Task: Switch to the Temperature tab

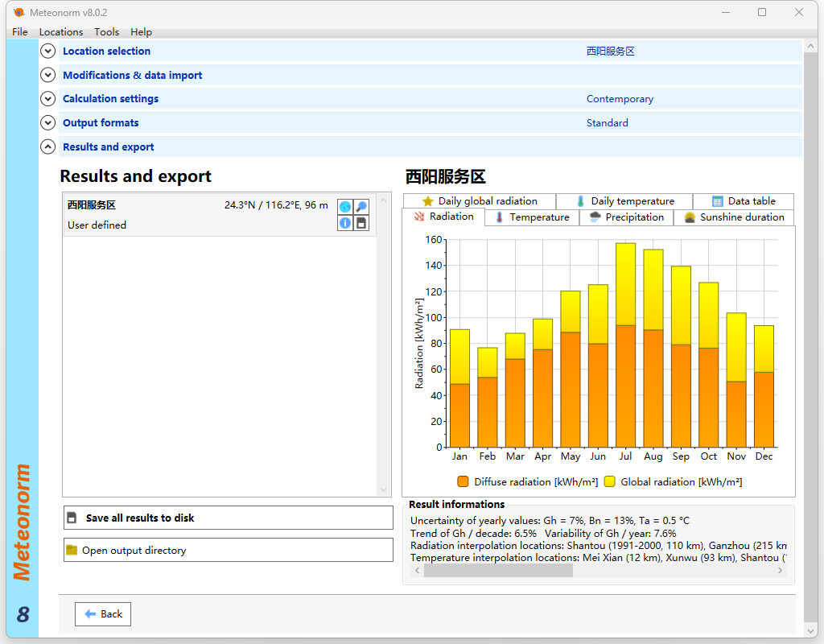Action: pos(532,217)
